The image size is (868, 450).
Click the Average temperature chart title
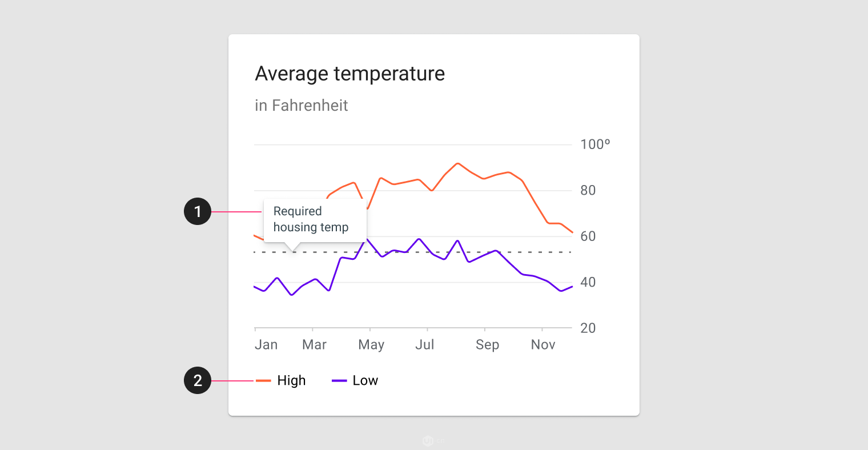click(x=349, y=74)
